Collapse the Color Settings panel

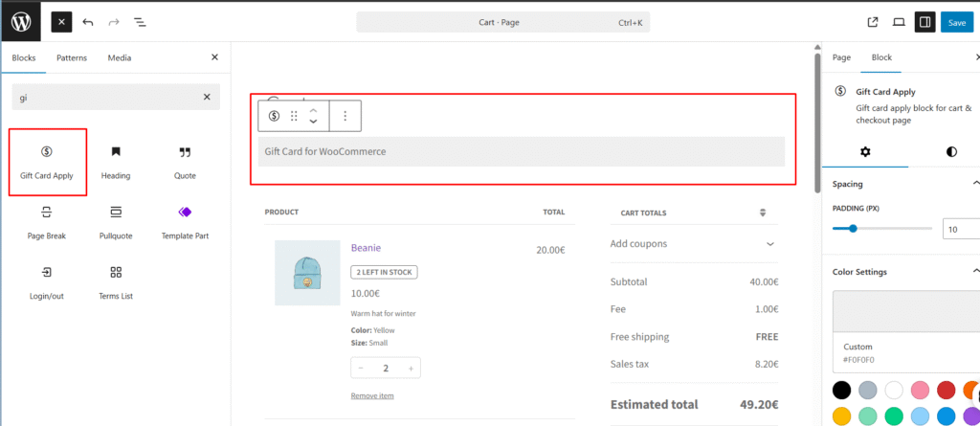tap(974, 272)
